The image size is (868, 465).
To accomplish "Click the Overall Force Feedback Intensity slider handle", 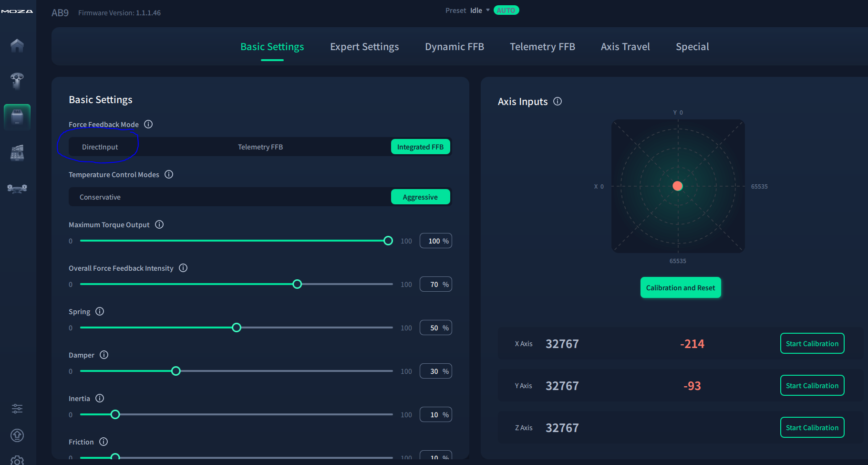I will pos(297,284).
